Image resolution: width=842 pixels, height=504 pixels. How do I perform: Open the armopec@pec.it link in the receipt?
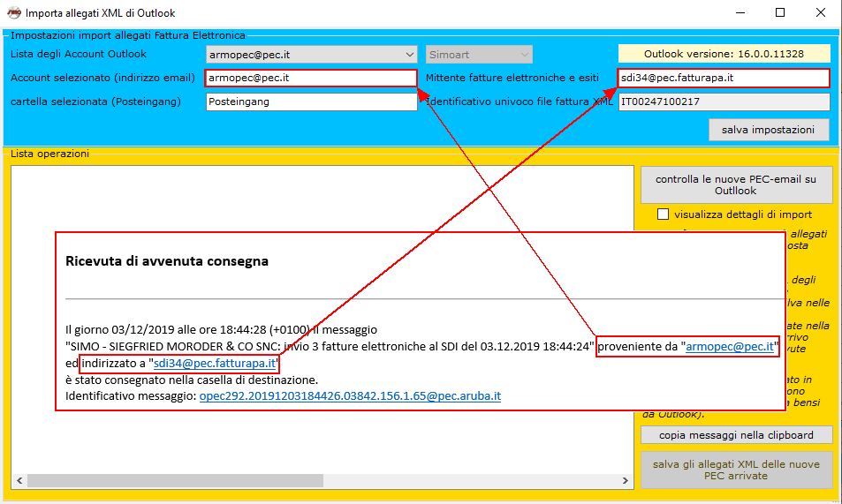(x=731, y=347)
